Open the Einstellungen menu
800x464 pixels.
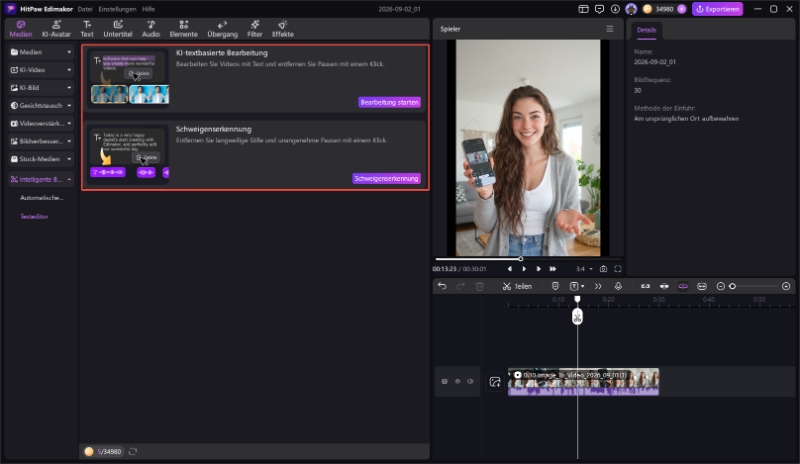point(117,9)
